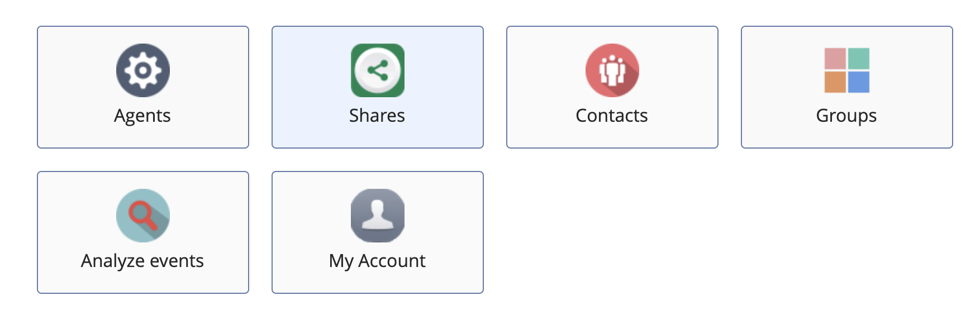This screenshot has height=324, width=980.
Task: Select the red Contacts people icon
Action: pyautogui.click(x=612, y=70)
